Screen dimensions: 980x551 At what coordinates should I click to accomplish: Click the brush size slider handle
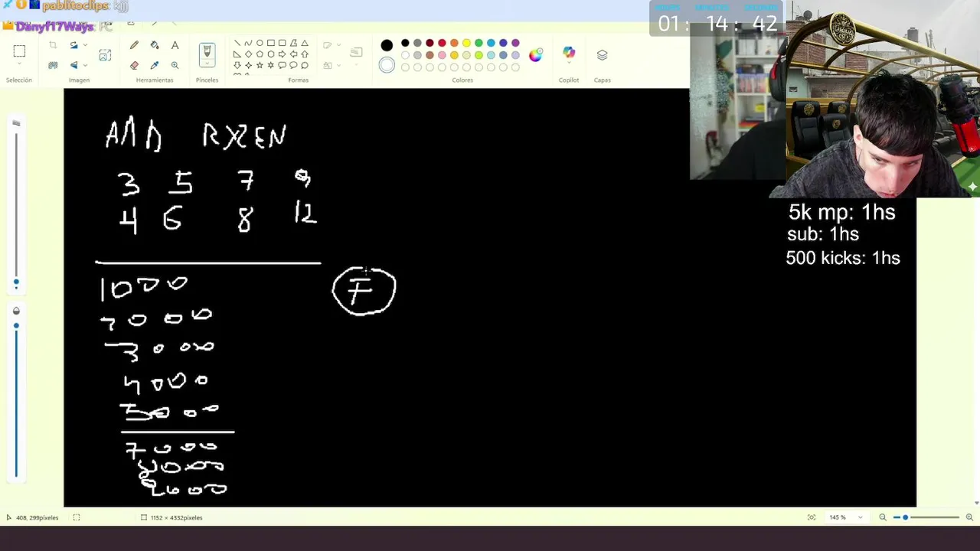coord(16,282)
